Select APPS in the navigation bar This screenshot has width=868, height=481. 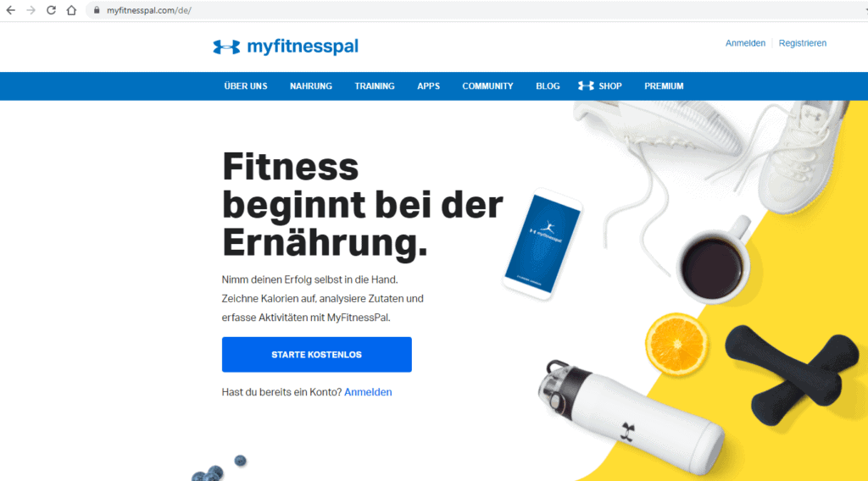[428, 86]
